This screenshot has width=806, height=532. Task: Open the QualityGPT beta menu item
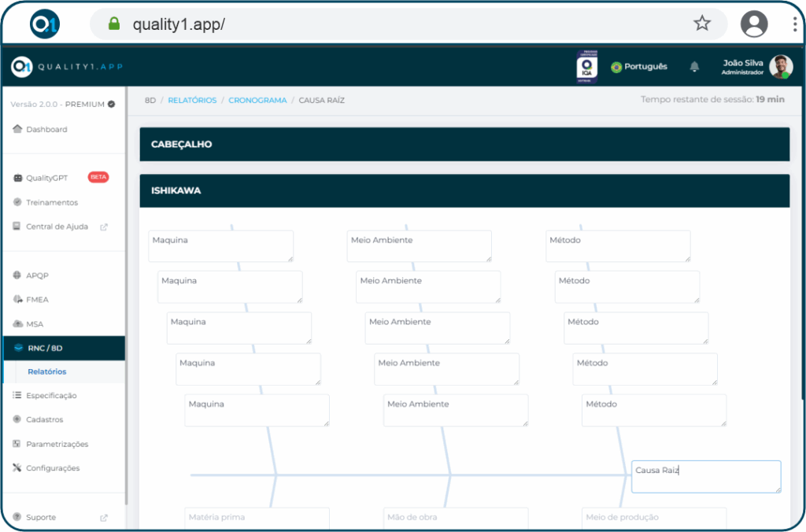(47, 178)
